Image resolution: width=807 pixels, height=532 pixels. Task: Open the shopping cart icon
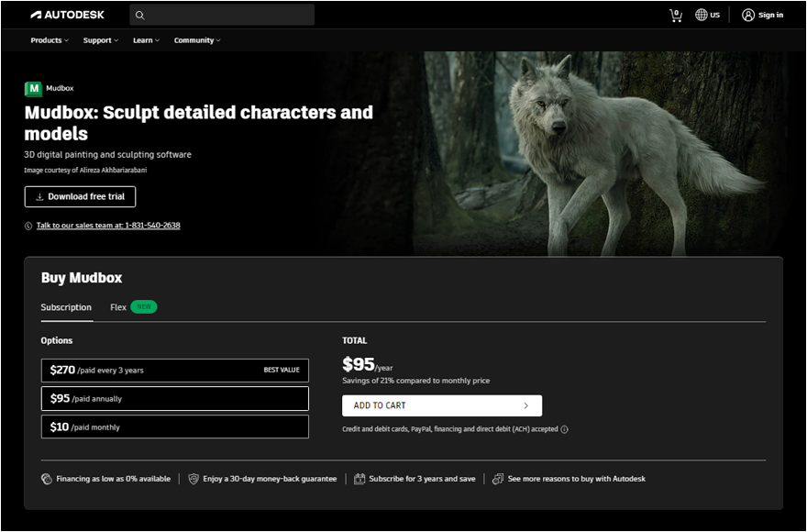click(676, 16)
